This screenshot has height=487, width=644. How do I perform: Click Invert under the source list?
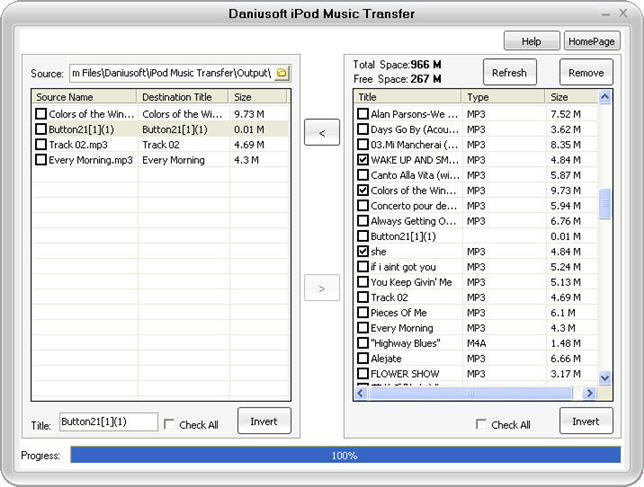point(264,421)
